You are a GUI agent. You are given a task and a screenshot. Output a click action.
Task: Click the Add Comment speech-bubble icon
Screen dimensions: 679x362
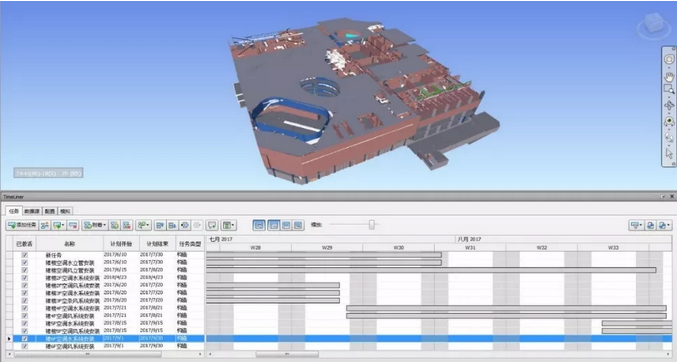pos(212,225)
